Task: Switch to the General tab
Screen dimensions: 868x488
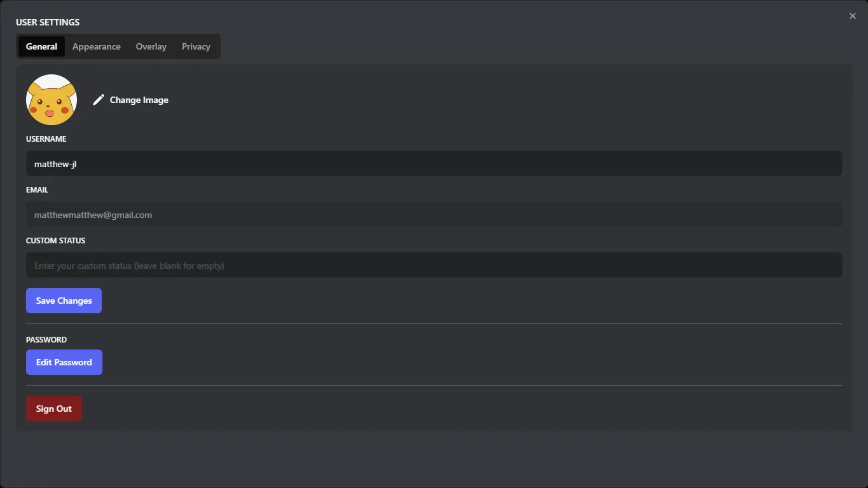Action: coord(41,46)
